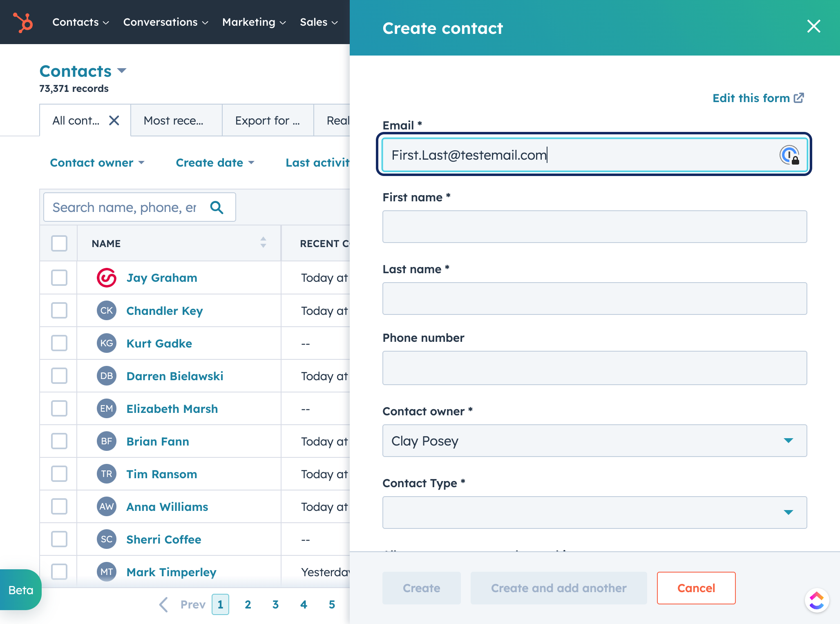Switch to the Most rece... tab
This screenshot has width=840, height=624.
click(x=176, y=120)
